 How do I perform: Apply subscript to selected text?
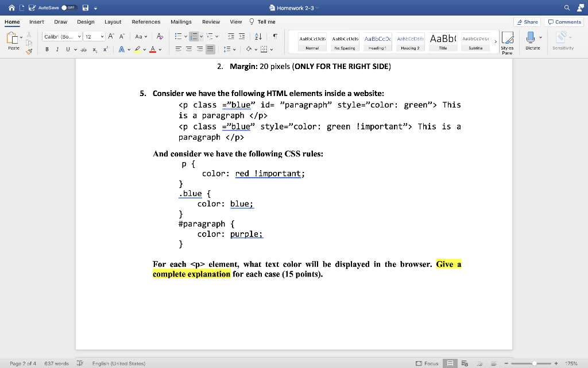coord(95,50)
